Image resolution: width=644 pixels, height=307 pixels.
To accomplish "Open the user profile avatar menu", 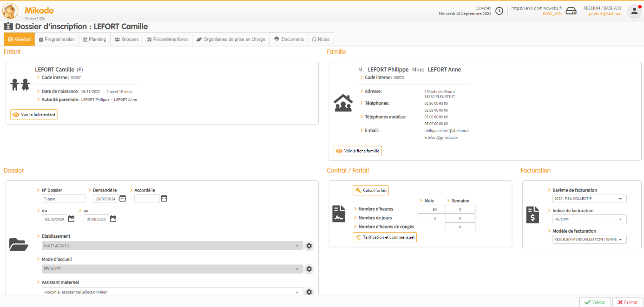I will 634,11.
